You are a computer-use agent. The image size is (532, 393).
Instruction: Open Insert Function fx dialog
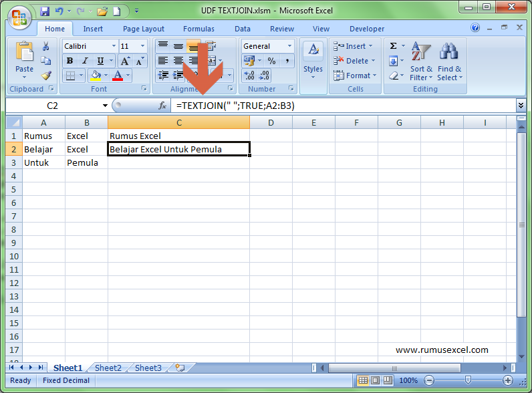(162, 106)
